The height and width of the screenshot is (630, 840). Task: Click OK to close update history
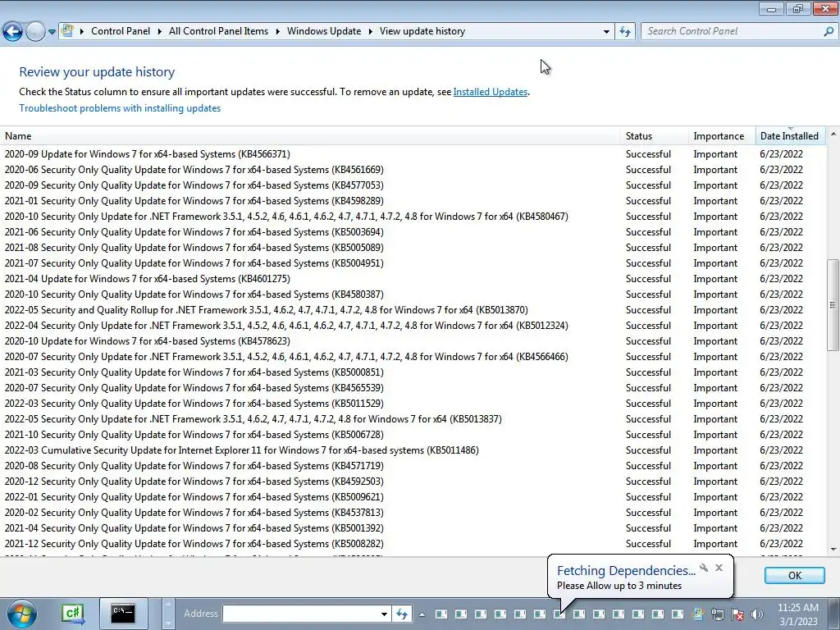(794, 575)
